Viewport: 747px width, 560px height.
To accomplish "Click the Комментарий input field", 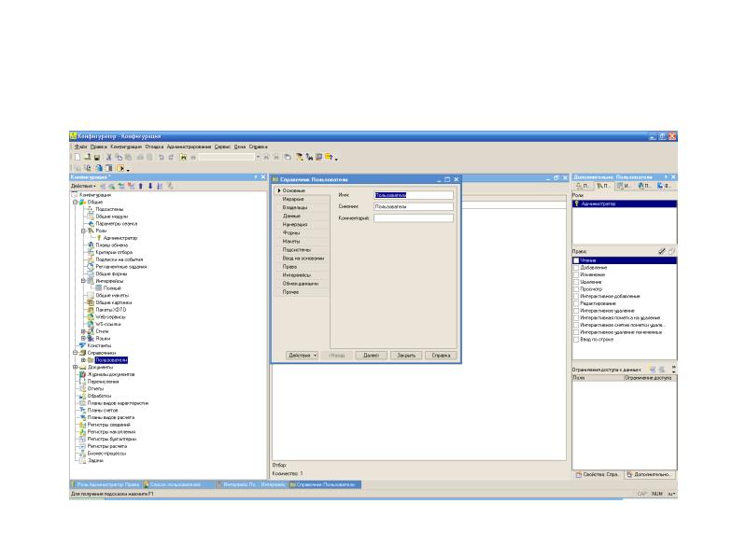I will (413, 218).
